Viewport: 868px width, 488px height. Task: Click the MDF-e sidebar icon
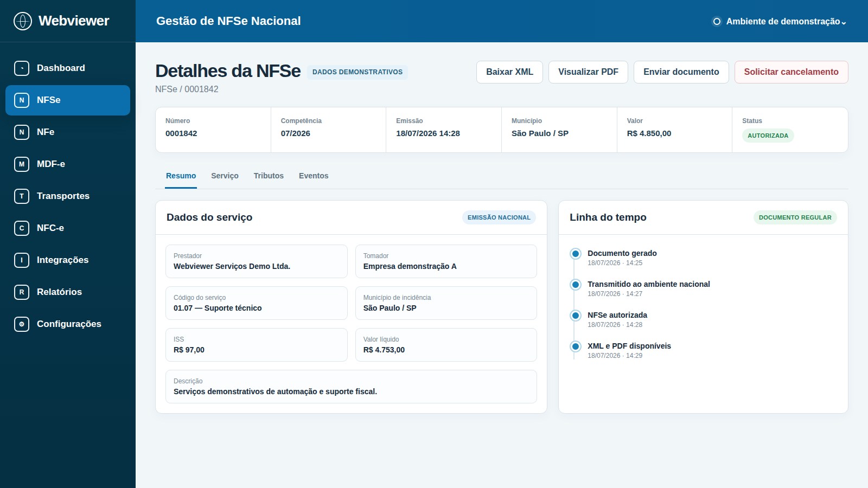point(22,164)
